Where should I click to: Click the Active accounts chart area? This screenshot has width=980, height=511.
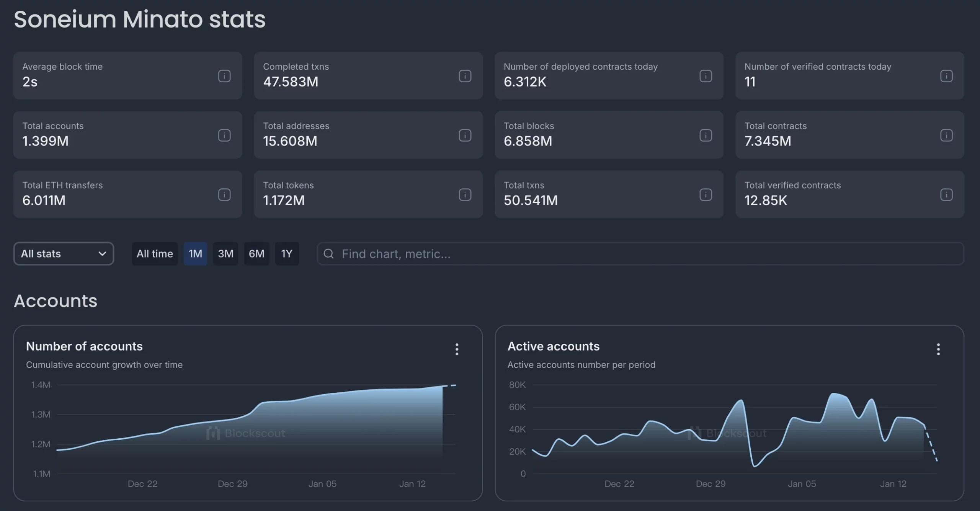click(735, 429)
